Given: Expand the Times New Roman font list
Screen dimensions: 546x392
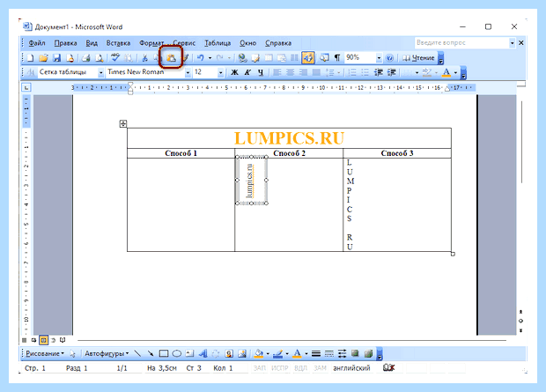Looking at the screenshot, I should (188, 72).
